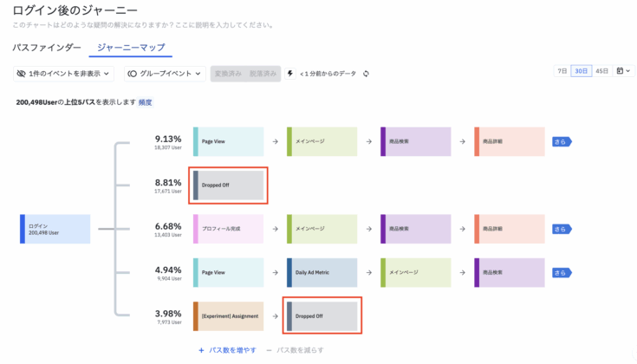Click the 6.68% path percentage
Viewport: 637px width, 364px height.
pyautogui.click(x=168, y=226)
